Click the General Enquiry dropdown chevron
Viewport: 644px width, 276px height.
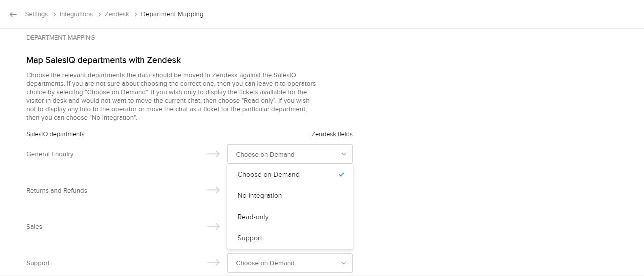[x=344, y=154]
